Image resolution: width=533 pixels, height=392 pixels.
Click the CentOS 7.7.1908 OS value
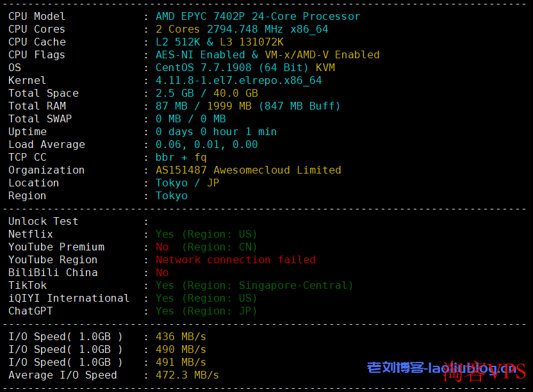(x=206, y=67)
